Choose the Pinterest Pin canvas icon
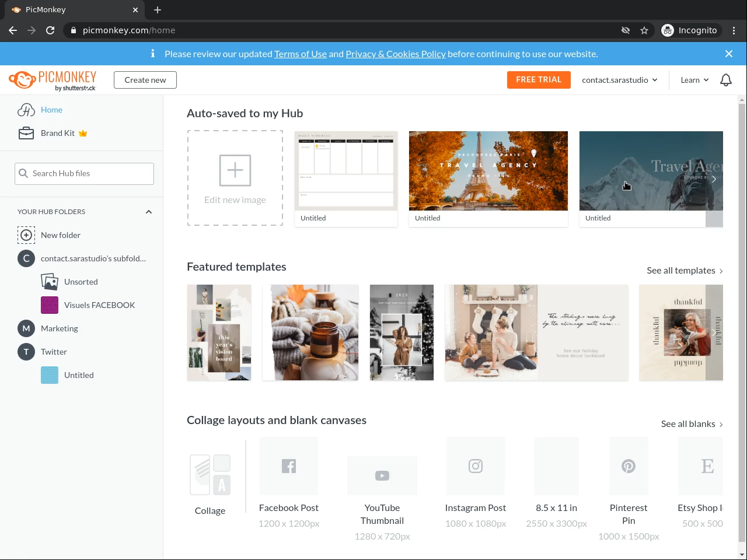This screenshot has height=560, width=747. tap(629, 466)
